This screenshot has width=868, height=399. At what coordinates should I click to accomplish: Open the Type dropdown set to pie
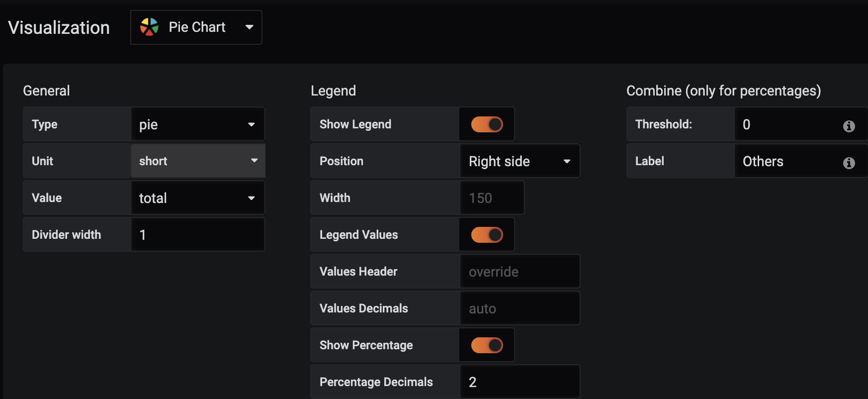click(x=198, y=124)
